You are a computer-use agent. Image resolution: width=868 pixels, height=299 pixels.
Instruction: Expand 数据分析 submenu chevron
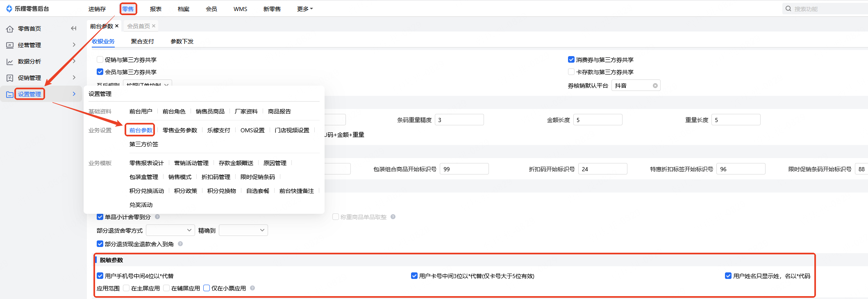pyautogui.click(x=74, y=61)
